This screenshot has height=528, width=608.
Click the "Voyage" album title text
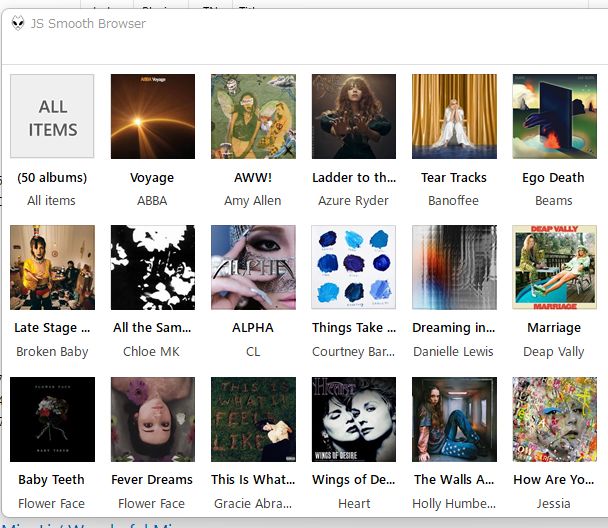click(x=152, y=178)
